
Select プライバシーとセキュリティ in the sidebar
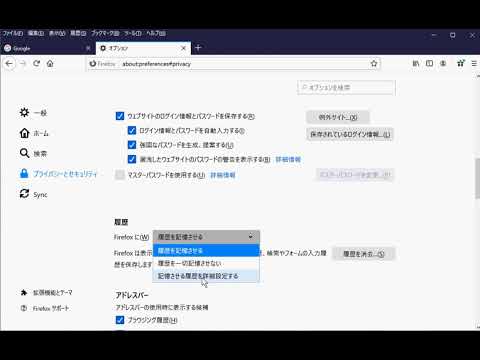[x=59, y=174]
